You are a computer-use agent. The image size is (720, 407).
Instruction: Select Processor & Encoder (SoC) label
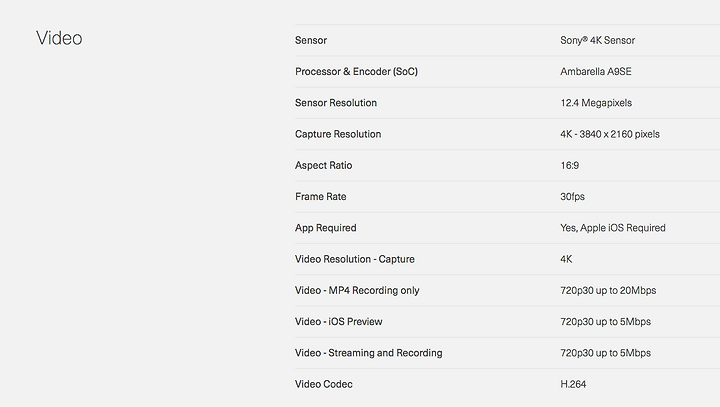pos(356,72)
